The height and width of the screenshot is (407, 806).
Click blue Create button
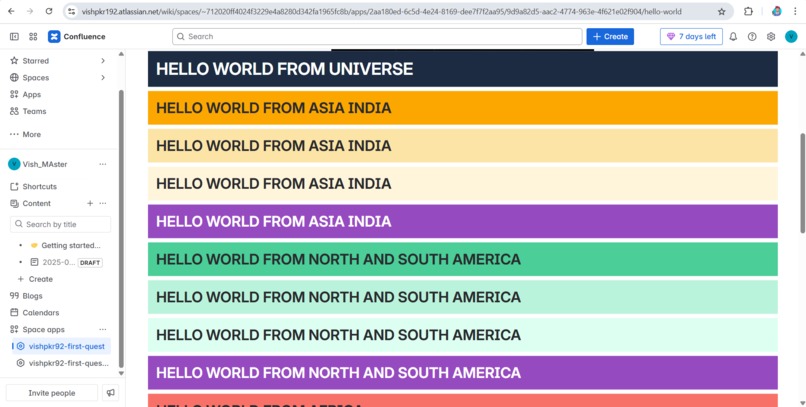[x=610, y=36]
